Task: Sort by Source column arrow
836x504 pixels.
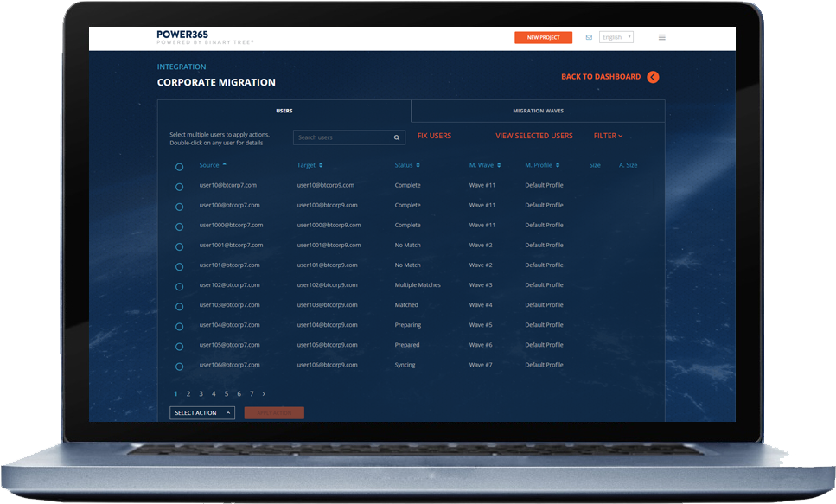Action: (x=225, y=164)
